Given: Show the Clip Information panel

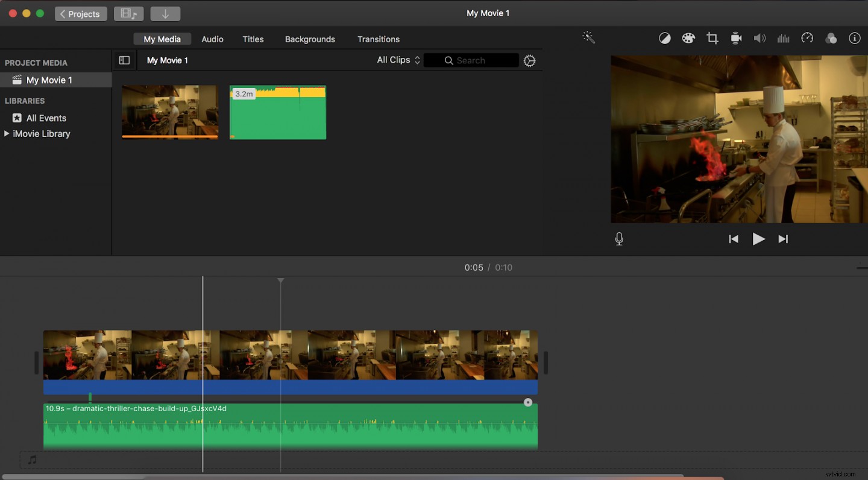Looking at the screenshot, I should pos(854,37).
